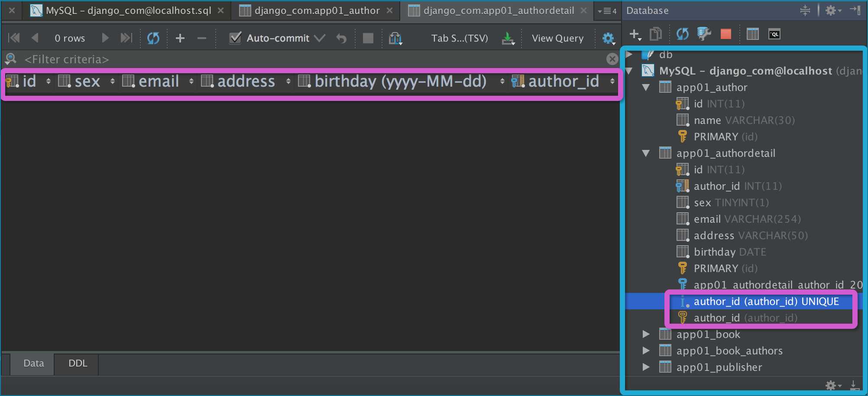Click View Query button
The image size is (868, 396).
click(x=557, y=38)
